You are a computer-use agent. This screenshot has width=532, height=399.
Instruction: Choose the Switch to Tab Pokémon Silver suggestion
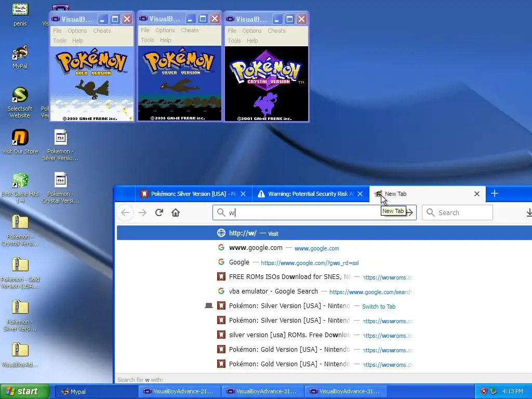pos(324,306)
